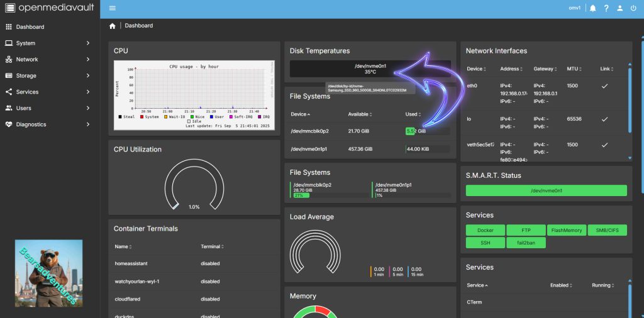Click the home icon in breadcrumb

pos(112,26)
